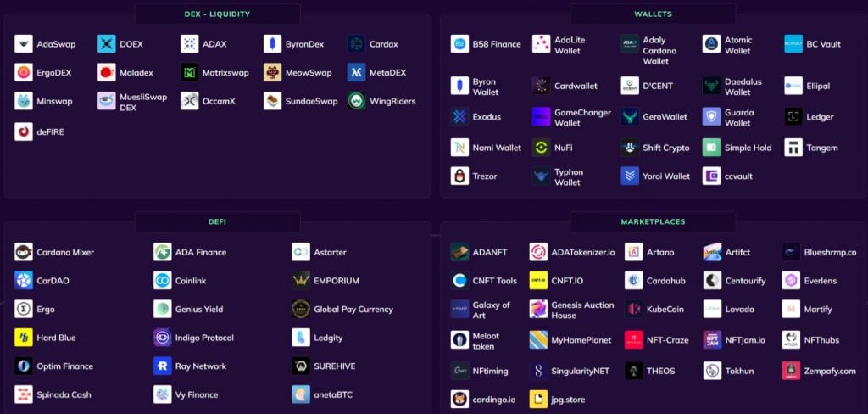Click the "Shift Crypto" text
Image resolution: width=868 pixels, height=414 pixels.
pyautogui.click(x=666, y=148)
